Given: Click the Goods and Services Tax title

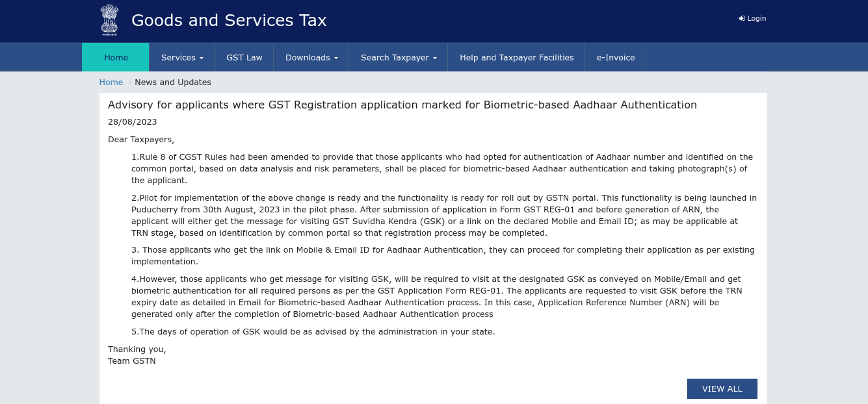Looking at the screenshot, I should coord(229,20).
